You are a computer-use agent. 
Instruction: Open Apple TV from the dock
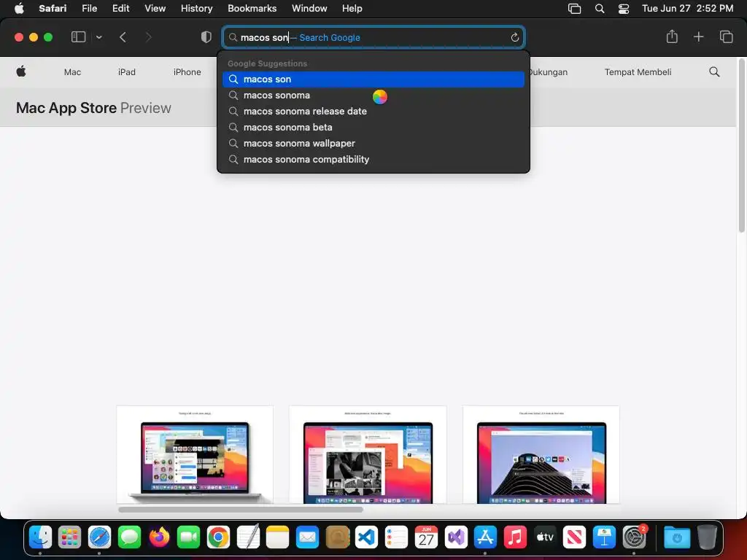pyautogui.click(x=545, y=537)
